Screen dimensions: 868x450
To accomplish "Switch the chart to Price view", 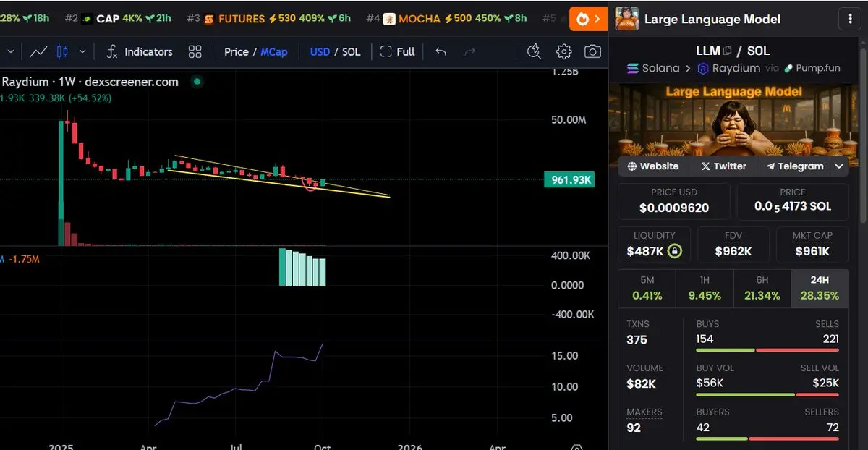I will tap(237, 51).
